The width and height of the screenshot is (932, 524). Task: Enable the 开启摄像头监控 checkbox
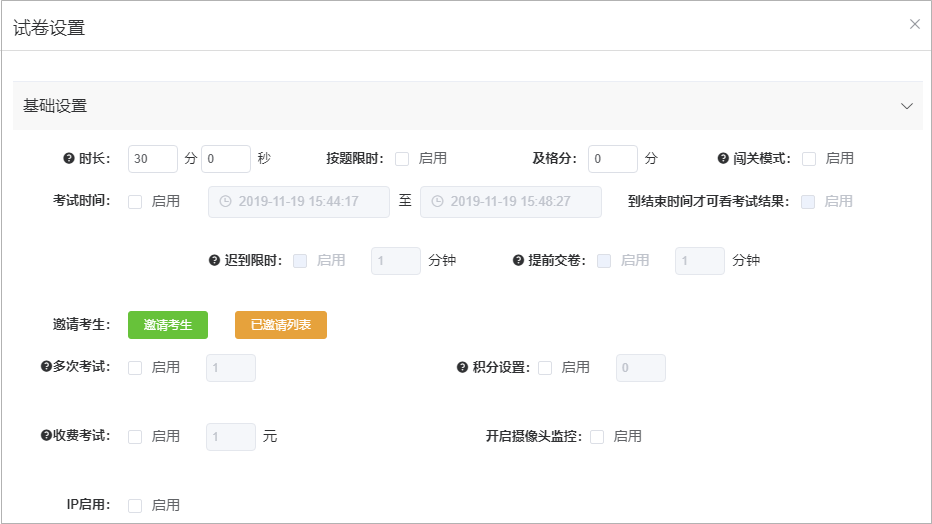click(x=597, y=437)
